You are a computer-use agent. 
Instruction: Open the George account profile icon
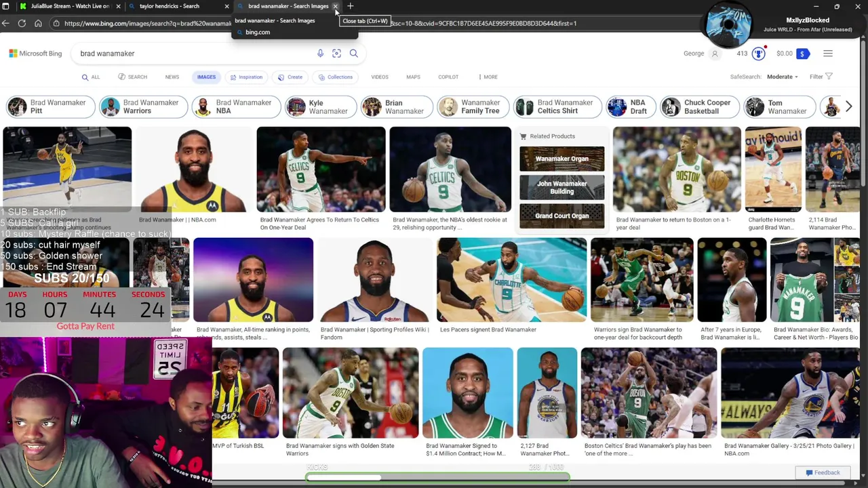point(715,54)
